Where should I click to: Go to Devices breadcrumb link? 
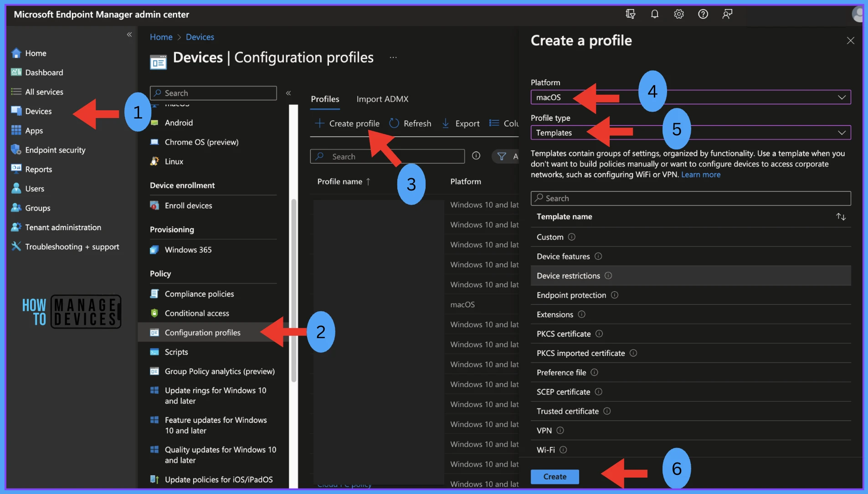click(200, 37)
